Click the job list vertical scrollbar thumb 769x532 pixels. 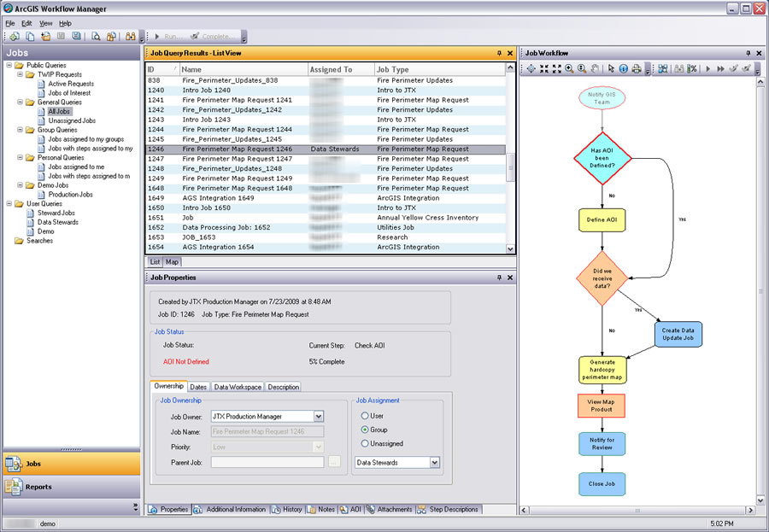click(x=510, y=167)
